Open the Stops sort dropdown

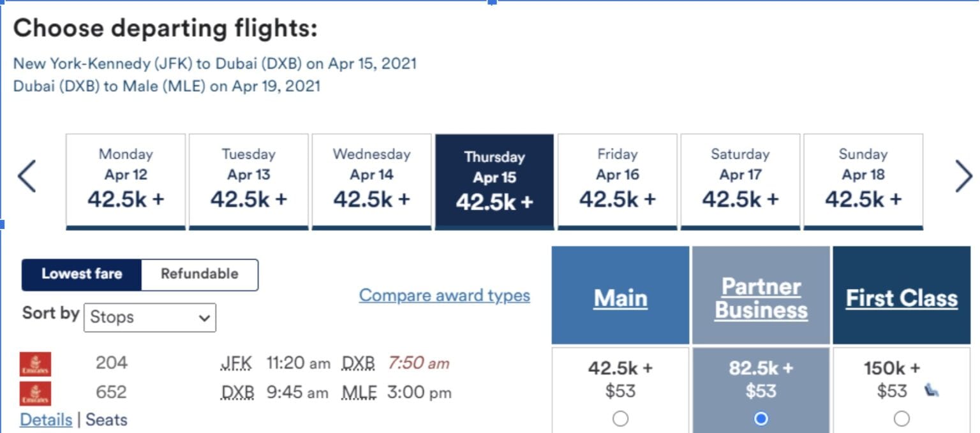click(149, 318)
